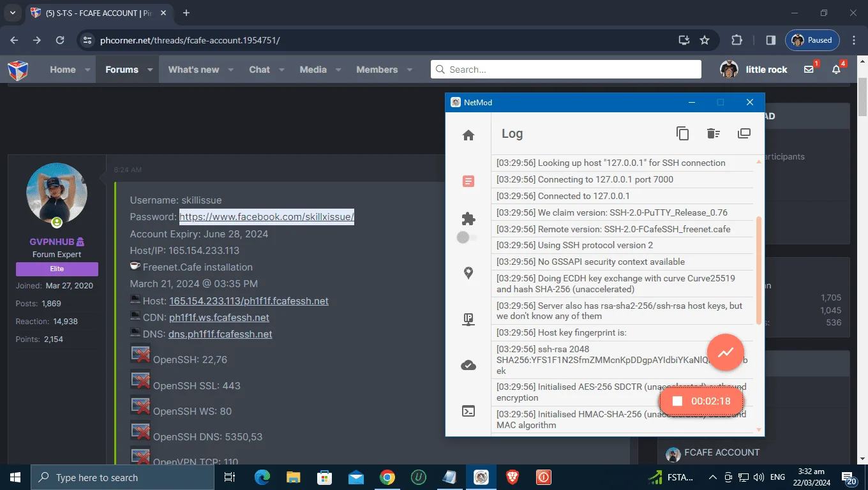Viewport: 868px width, 490px height.
Task: Click the Windows taskbar search box
Action: coord(121,477)
